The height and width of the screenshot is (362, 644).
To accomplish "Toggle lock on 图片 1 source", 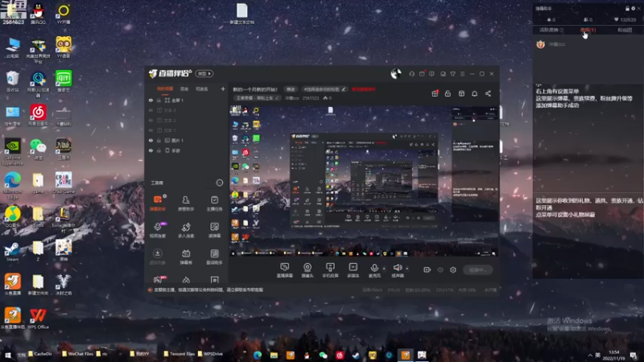I will pos(159,140).
